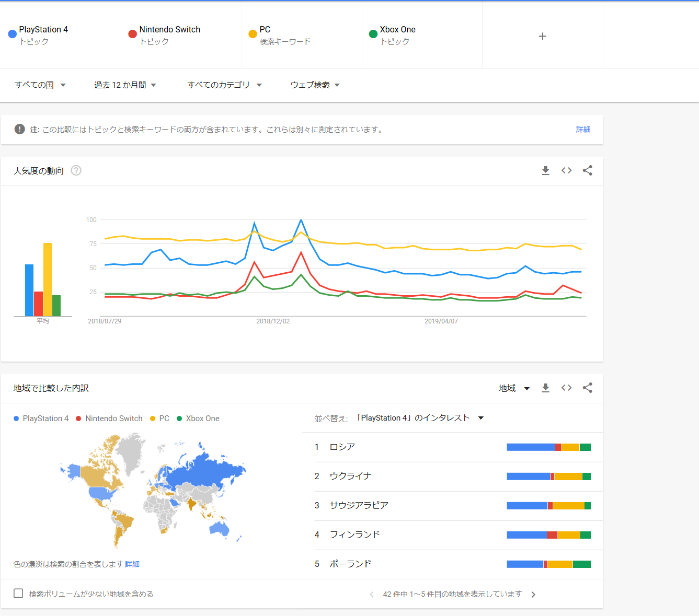This screenshot has width=699, height=616.
Task: Click the Nintendo Switch map legend label
Action: [114, 419]
